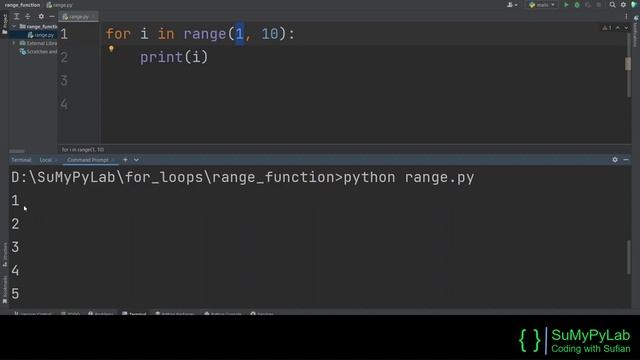640x360 pixels.
Task: Go to next highlighted problem arrow
Action: tap(626, 28)
